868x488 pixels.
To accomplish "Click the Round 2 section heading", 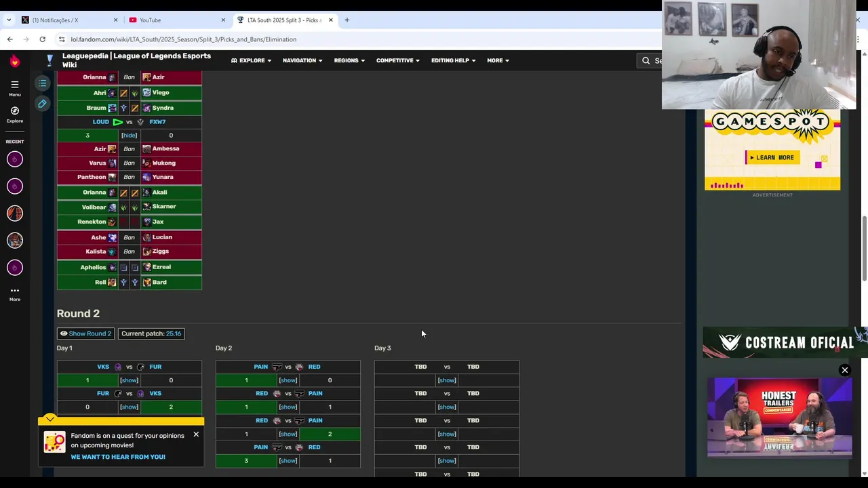I will pos(78,313).
